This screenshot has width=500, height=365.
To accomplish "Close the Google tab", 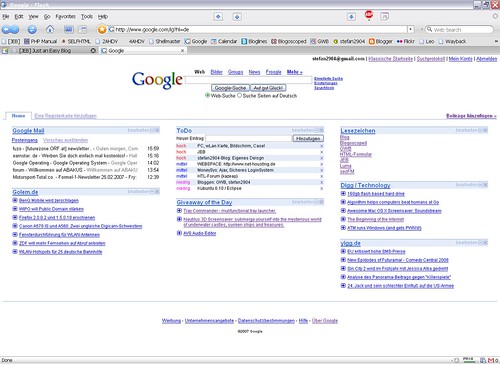I will pos(182,51).
